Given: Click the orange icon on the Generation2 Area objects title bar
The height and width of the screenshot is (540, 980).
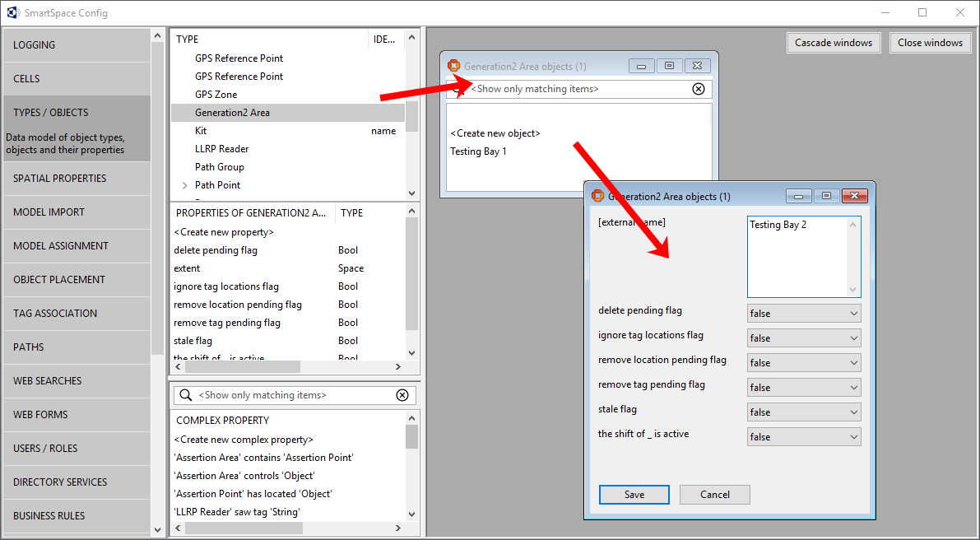Looking at the screenshot, I should point(454,65).
